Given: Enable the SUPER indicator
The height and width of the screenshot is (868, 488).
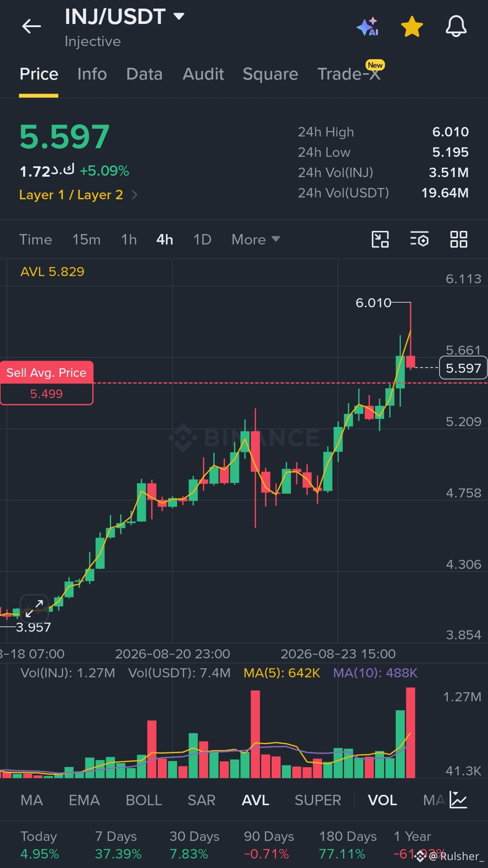Looking at the screenshot, I should [x=318, y=800].
